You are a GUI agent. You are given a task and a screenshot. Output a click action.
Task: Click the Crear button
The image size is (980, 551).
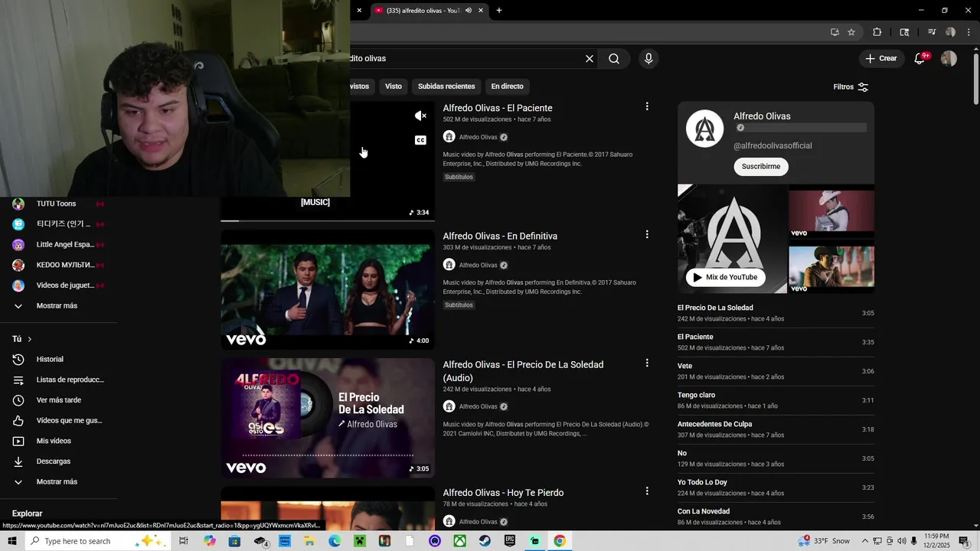[881, 58]
